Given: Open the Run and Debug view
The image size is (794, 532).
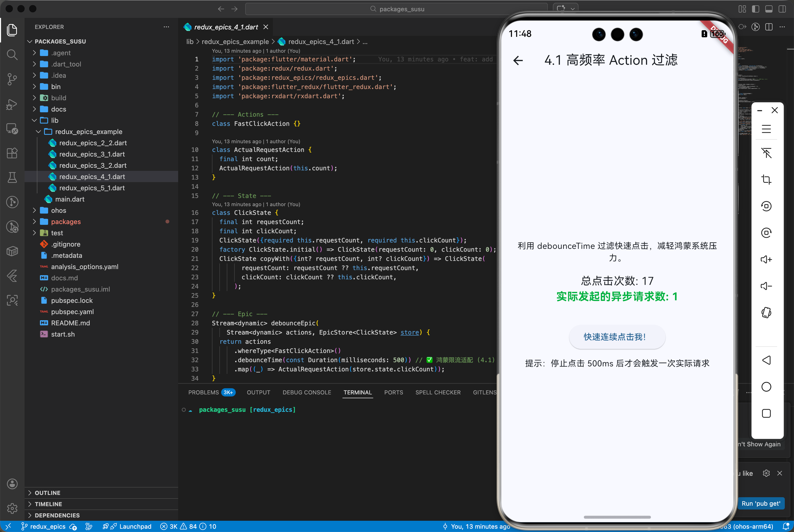Looking at the screenshot, I should tap(12, 104).
